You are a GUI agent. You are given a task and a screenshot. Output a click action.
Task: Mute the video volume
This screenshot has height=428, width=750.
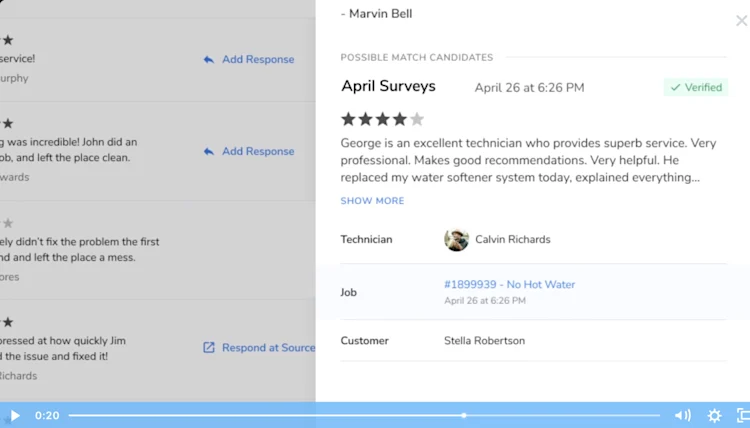[683, 416]
